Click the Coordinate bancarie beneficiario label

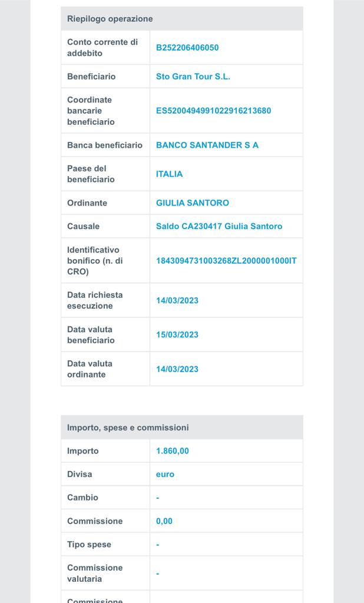pos(91,111)
